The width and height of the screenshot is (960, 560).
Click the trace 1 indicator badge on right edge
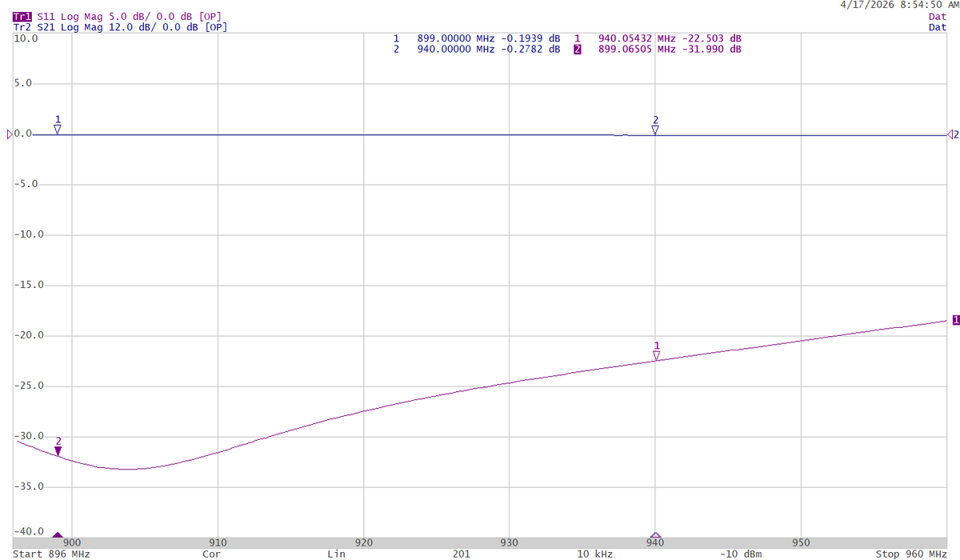[955, 320]
